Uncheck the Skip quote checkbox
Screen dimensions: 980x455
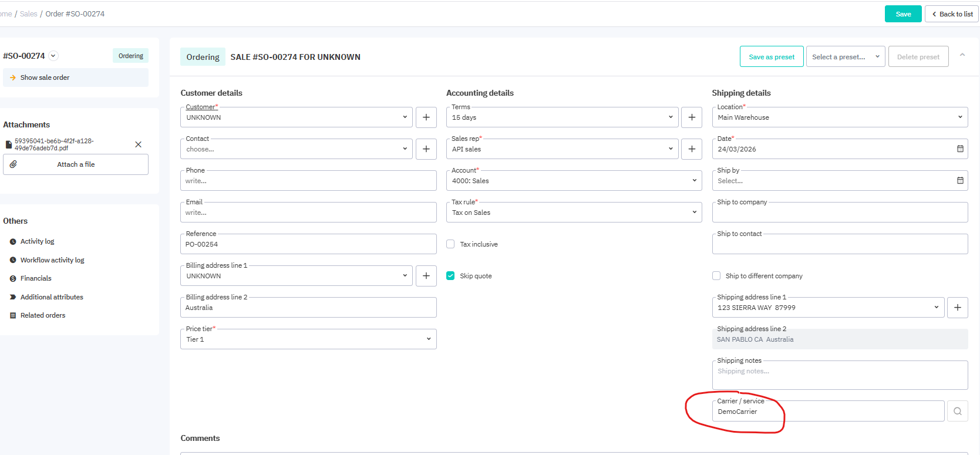pyautogui.click(x=450, y=276)
